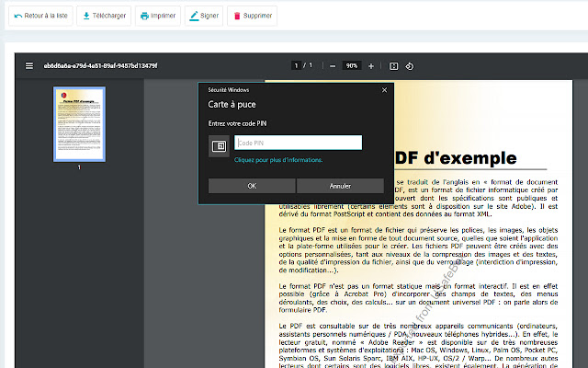This screenshot has height=368, width=588.
Task: Click the PDF zoom in plus icon
Action: (x=371, y=66)
